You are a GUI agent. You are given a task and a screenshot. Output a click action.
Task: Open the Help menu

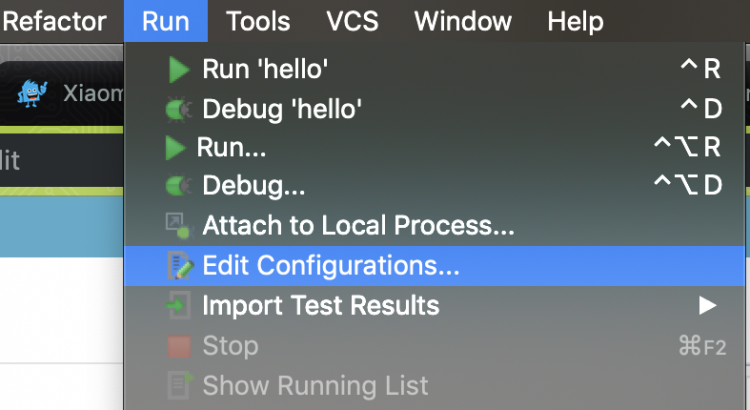[x=575, y=20]
